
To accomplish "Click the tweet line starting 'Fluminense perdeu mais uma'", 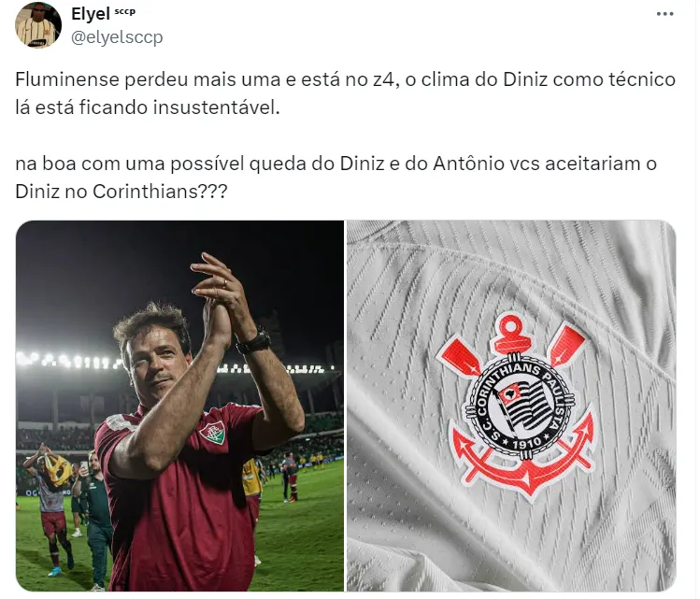I will [x=345, y=79].
